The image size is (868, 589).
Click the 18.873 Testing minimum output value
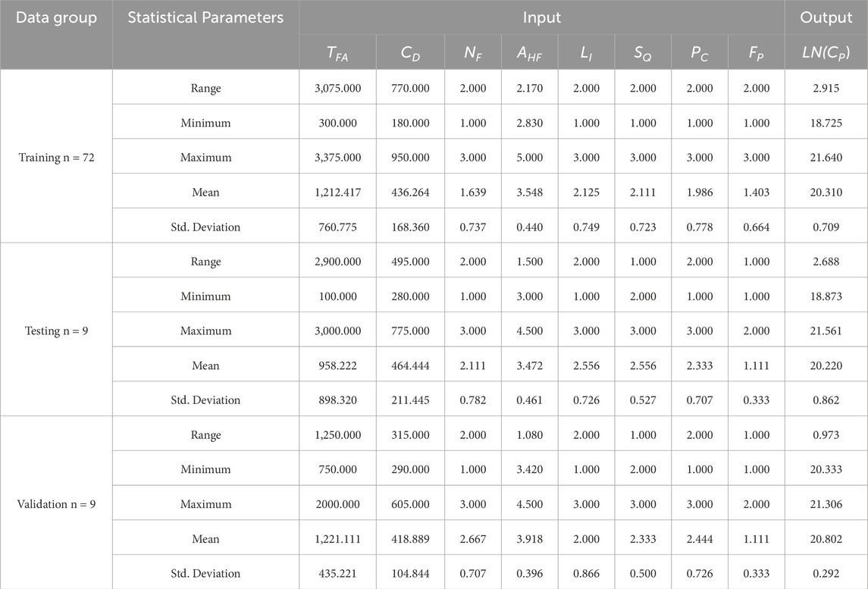point(826,296)
